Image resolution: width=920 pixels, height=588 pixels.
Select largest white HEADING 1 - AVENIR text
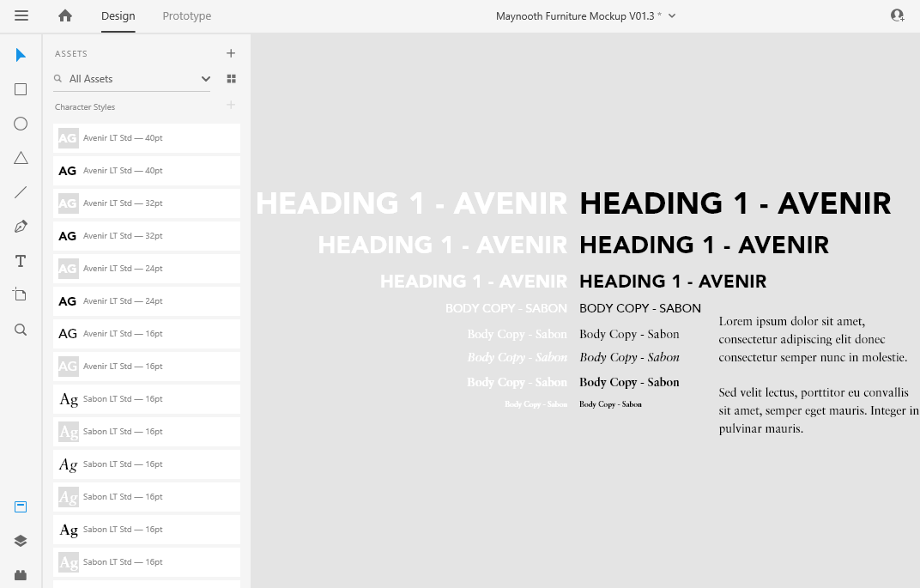tap(411, 203)
